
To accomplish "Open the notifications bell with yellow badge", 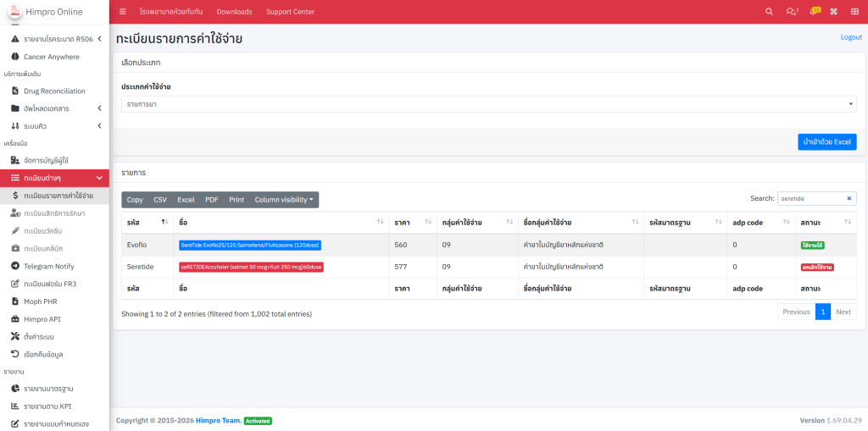I will pos(814,12).
